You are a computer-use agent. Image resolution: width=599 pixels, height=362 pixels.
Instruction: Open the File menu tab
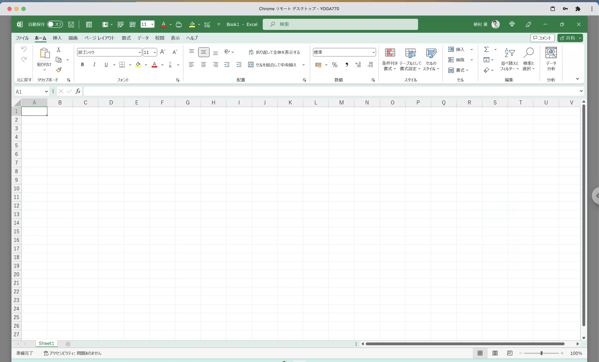click(22, 38)
